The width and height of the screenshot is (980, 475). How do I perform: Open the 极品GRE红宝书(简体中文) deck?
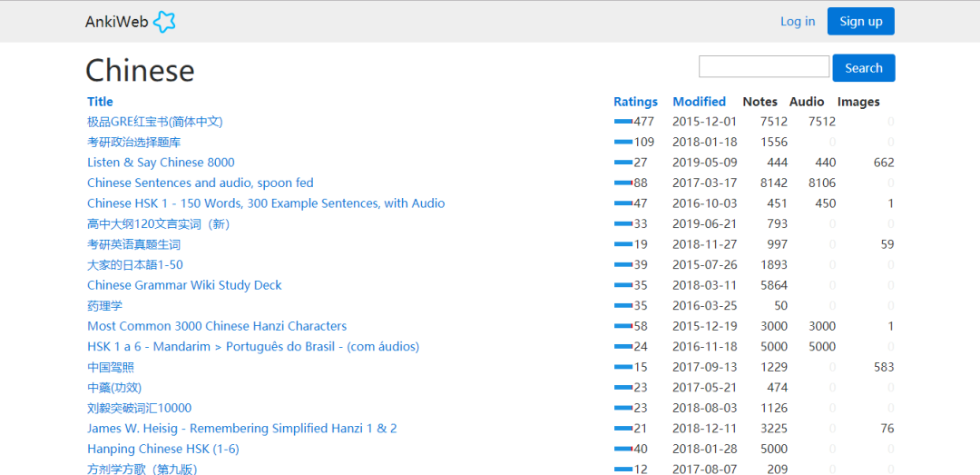point(155,122)
